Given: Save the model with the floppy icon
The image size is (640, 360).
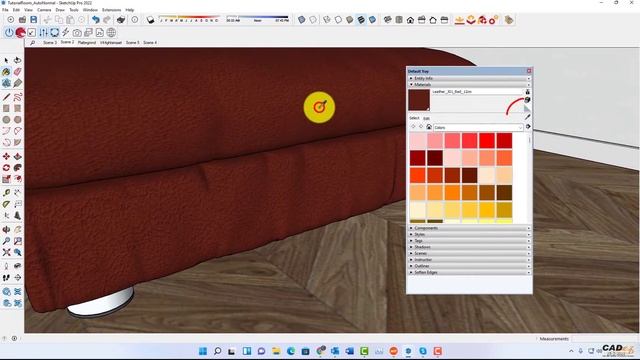Looking at the screenshot, I should pos(33,20).
